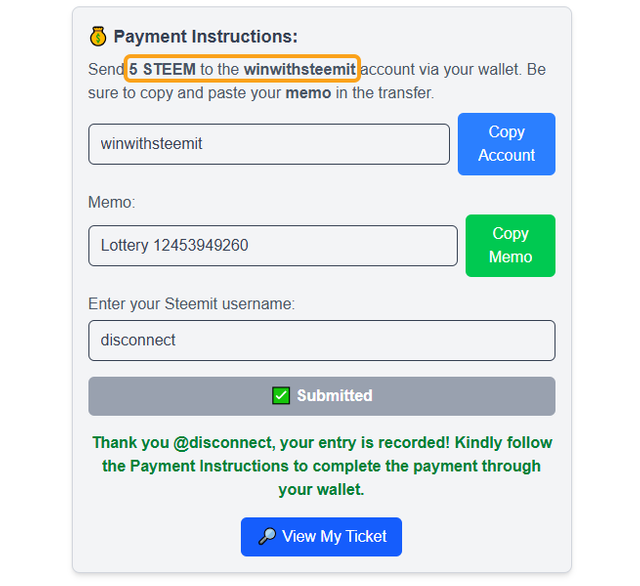Viewport: 640px width, 586px height.
Task: Click the magnifying glass icon on View My Ticket
Action: 267,536
